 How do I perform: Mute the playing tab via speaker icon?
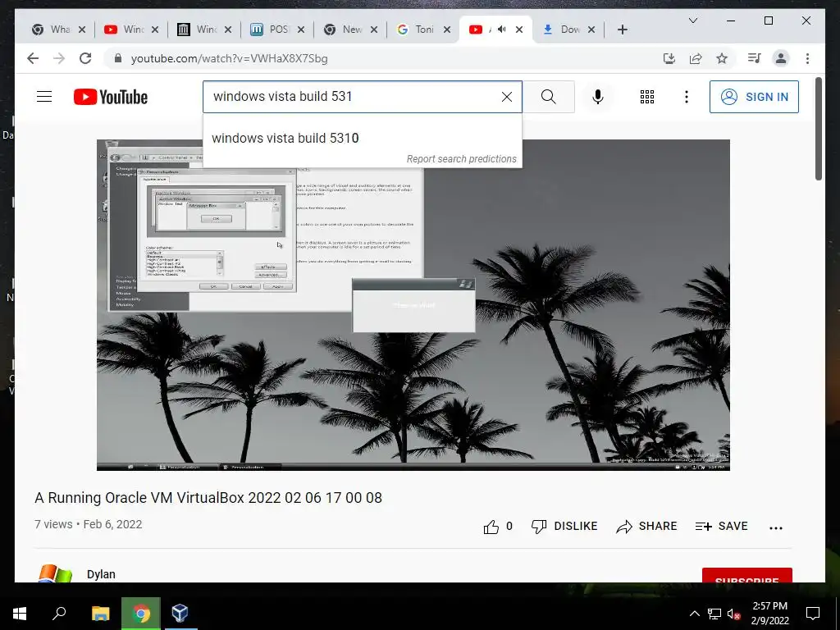point(501,30)
